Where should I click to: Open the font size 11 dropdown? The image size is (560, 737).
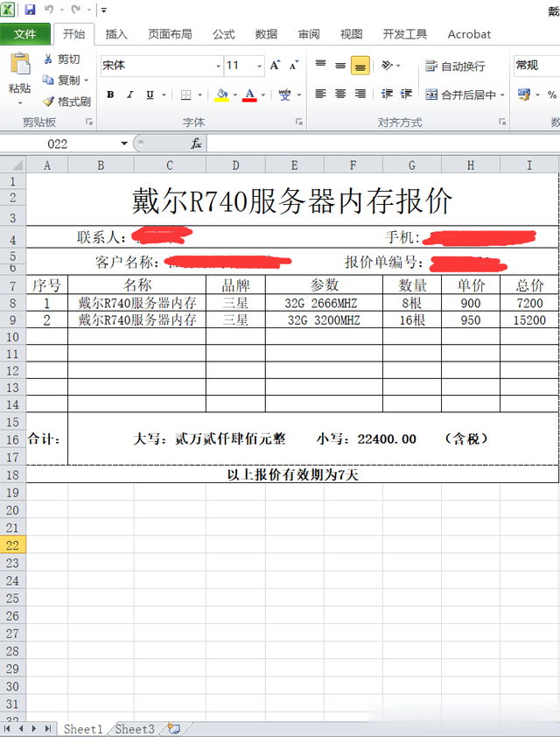[259, 67]
